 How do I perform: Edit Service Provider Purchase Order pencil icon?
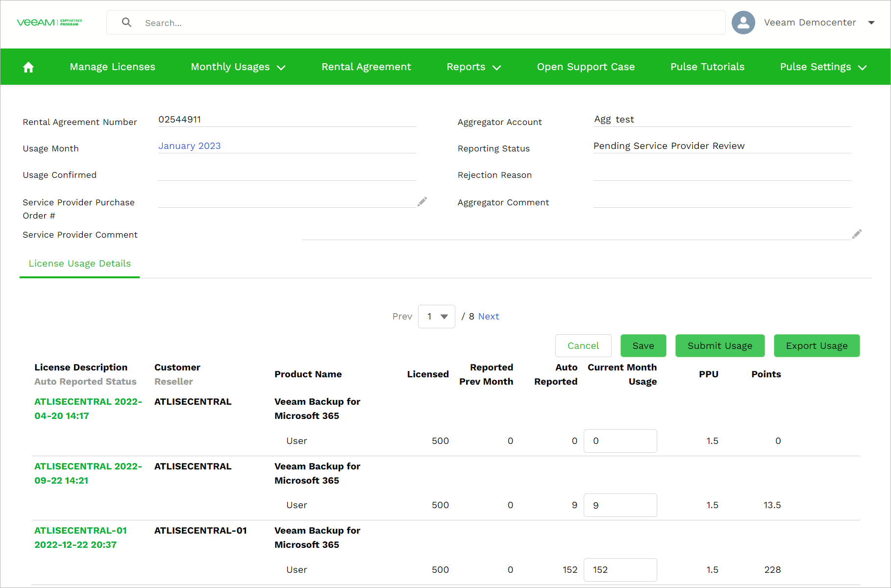(x=422, y=202)
